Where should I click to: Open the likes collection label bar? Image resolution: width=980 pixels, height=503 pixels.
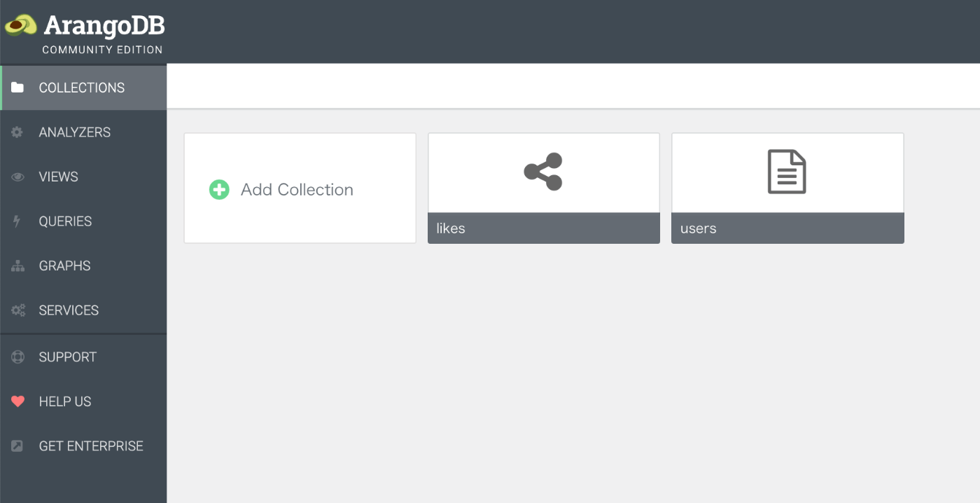543,228
